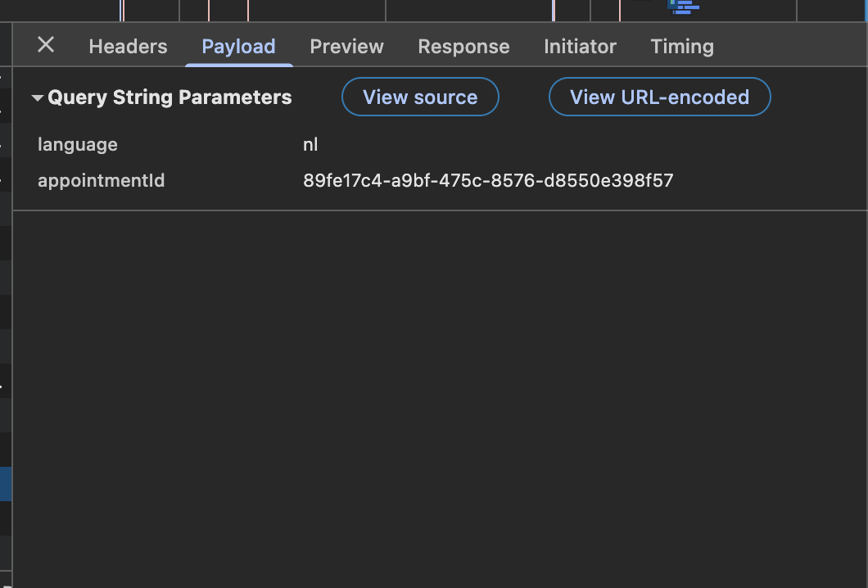Switch to the Headers tab
Image resolution: width=868 pixels, height=588 pixels.
point(128,47)
